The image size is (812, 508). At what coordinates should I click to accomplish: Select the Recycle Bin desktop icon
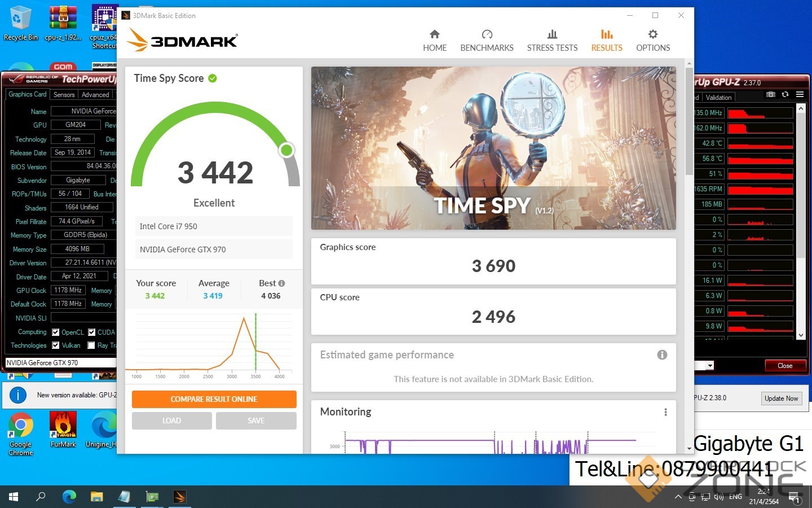click(x=21, y=24)
